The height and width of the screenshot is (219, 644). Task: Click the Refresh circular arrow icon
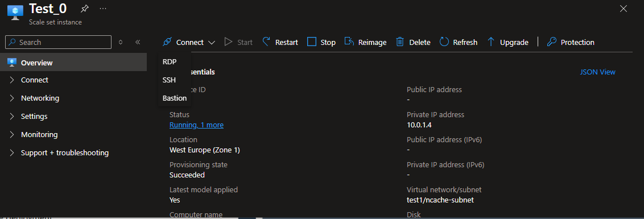point(444,42)
